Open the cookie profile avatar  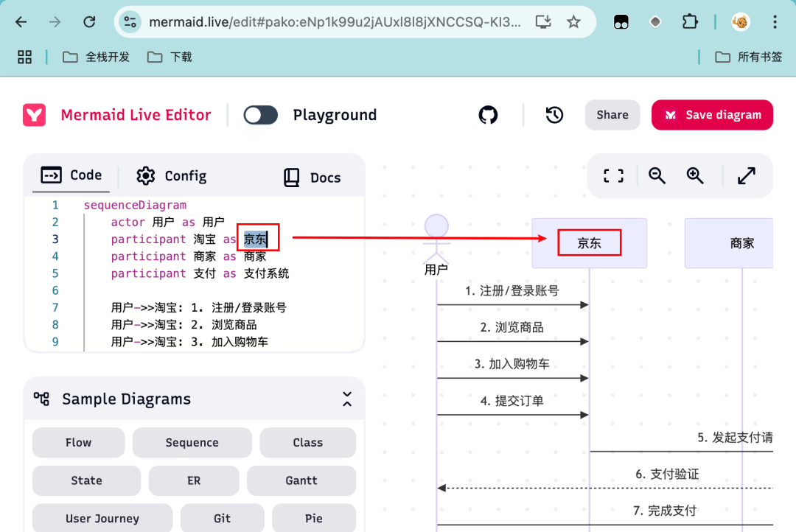click(x=740, y=22)
